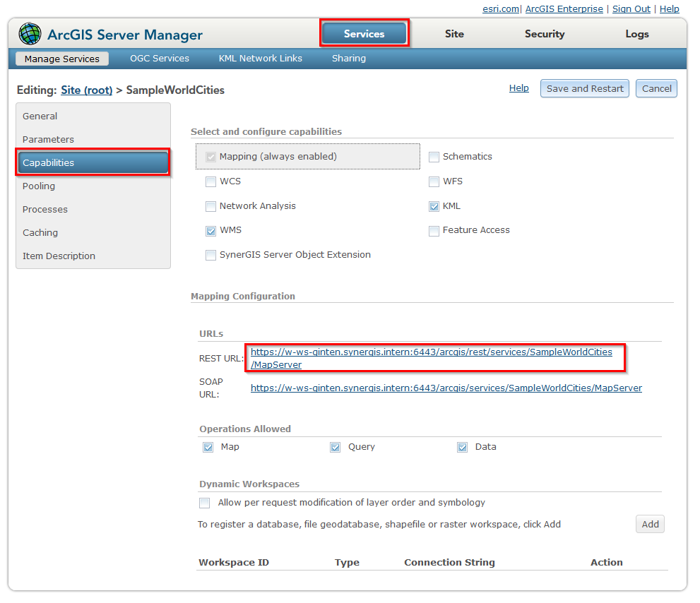Open the OGC Services tab
The width and height of the screenshot is (700, 603).
pos(160,59)
